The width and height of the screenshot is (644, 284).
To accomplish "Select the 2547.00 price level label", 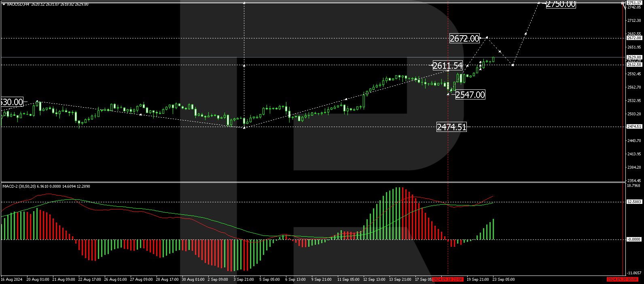I will click(x=470, y=95).
